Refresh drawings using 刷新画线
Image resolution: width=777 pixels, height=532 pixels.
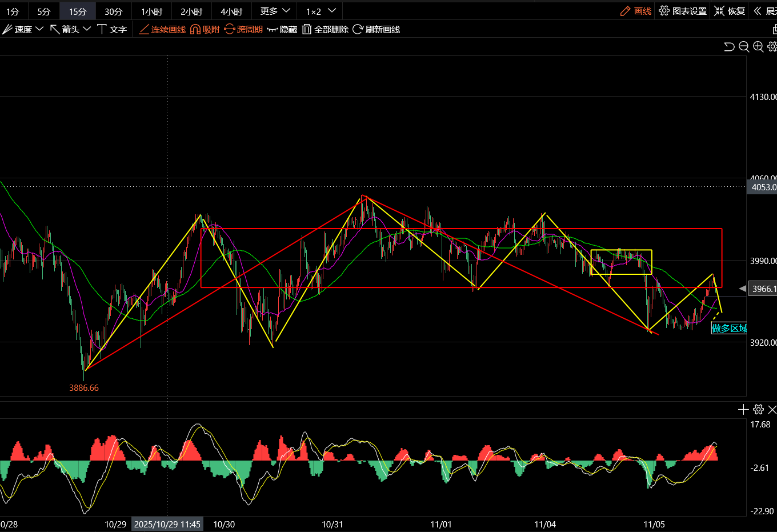376,29
